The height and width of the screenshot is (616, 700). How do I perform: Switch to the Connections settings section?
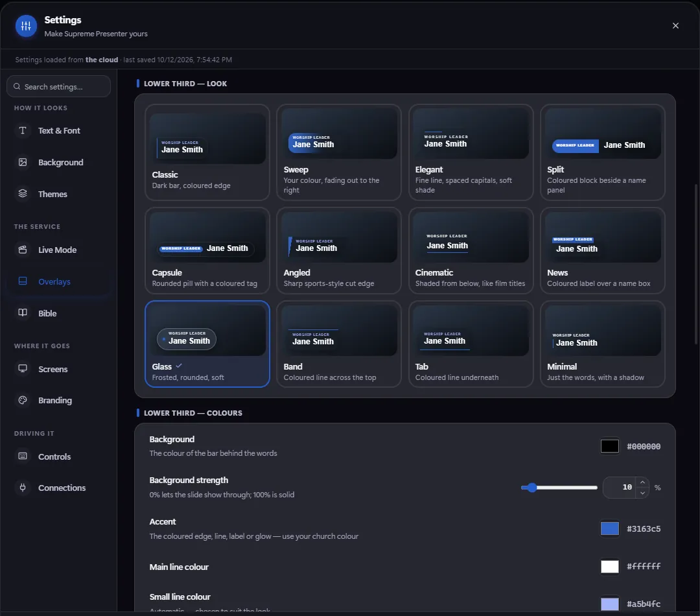pyautogui.click(x=58, y=488)
